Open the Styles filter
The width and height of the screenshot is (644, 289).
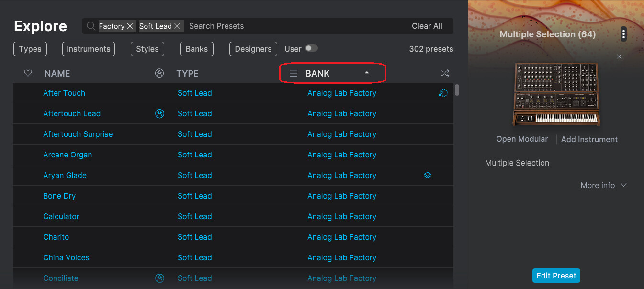(x=147, y=49)
